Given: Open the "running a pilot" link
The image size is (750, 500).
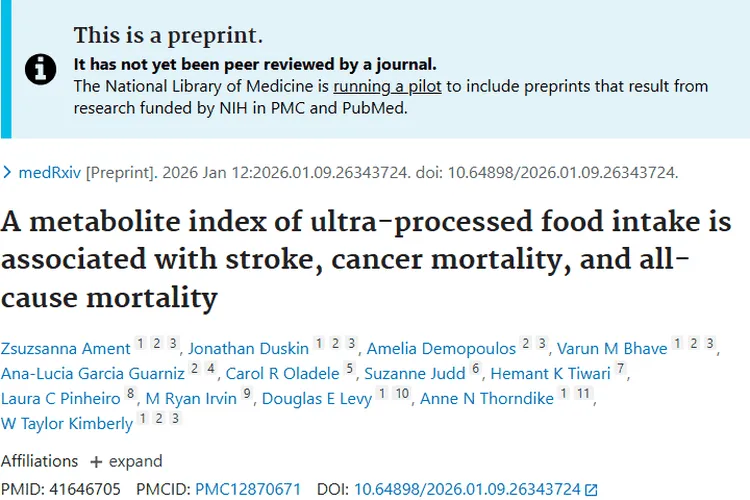Looking at the screenshot, I should click(x=387, y=86).
